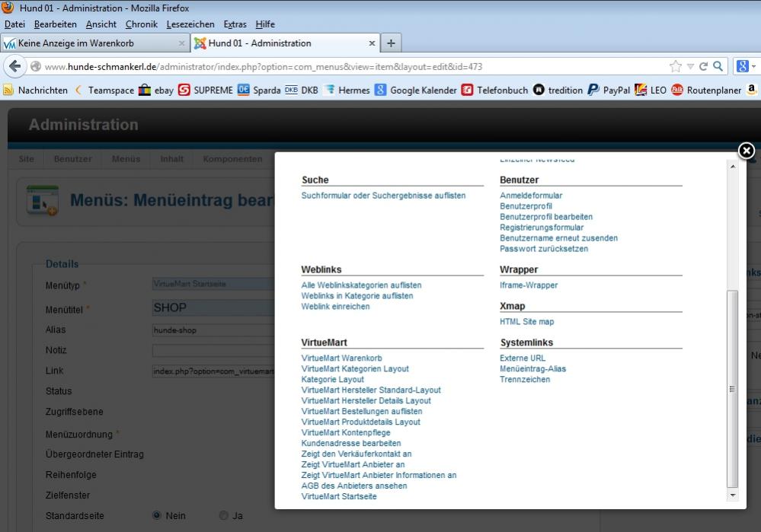The image size is (761, 532).
Task: Select Nein for Standardseite
Action: point(158,515)
